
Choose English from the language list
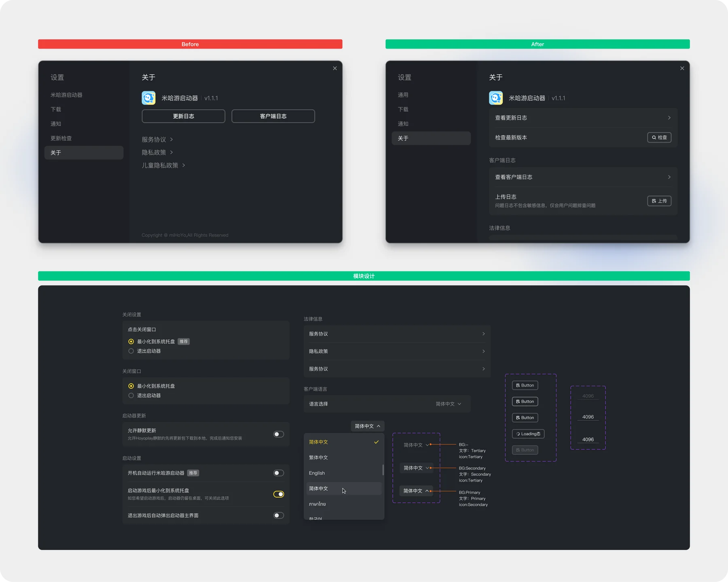click(343, 473)
